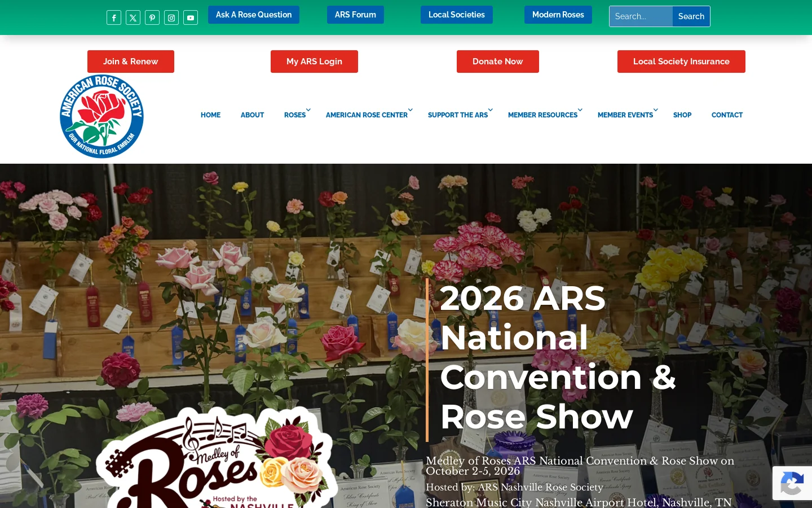This screenshot has height=508, width=812.
Task: Focus the Search text field
Action: [641, 16]
